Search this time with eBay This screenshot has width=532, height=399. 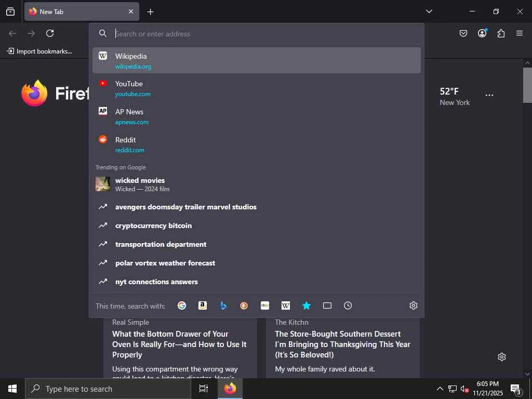(265, 305)
